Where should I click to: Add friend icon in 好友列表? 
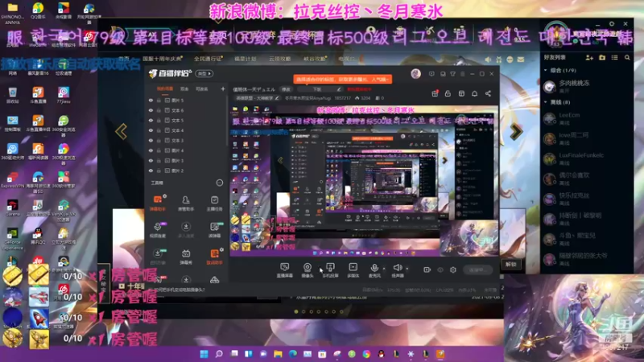589,58
